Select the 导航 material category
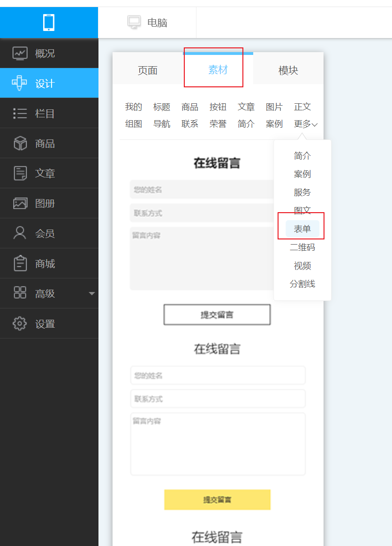This screenshot has width=392, height=546. click(162, 124)
